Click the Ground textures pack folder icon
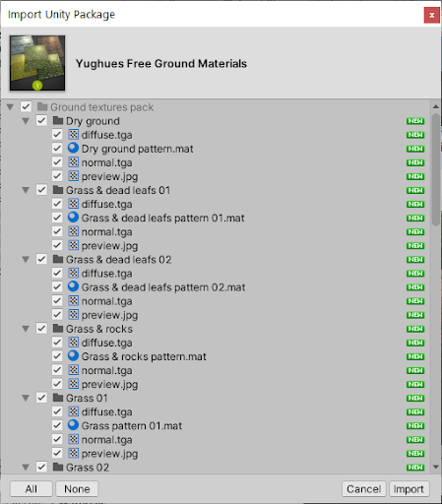442x504 pixels. tap(42, 106)
